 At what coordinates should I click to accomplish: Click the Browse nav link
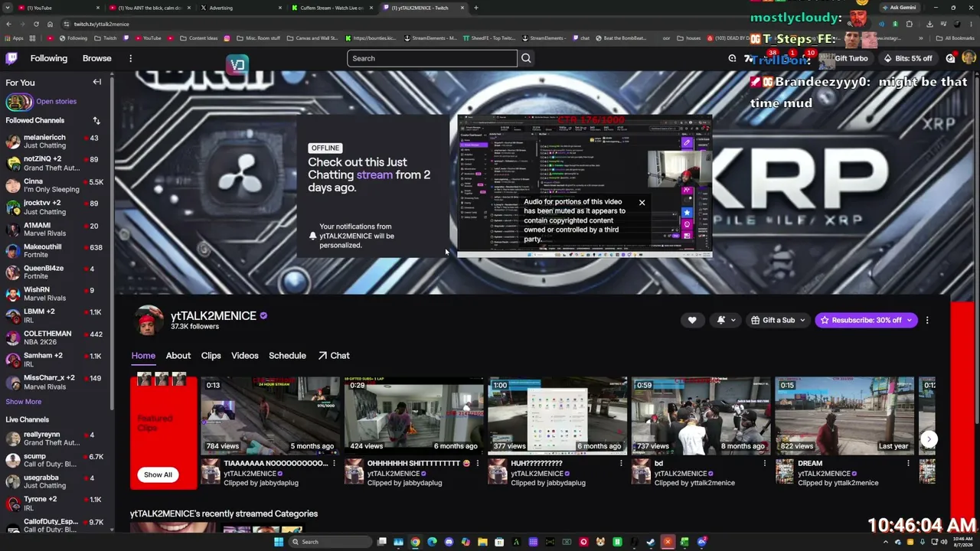(97, 58)
